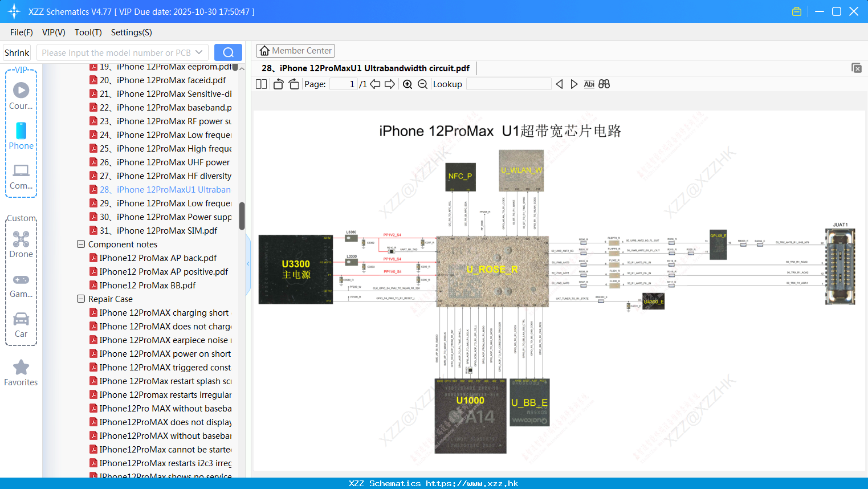868x489 pixels.
Task: Open IPhone12 ProMax AP back.pdf
Action: click(x=153, y=258)
